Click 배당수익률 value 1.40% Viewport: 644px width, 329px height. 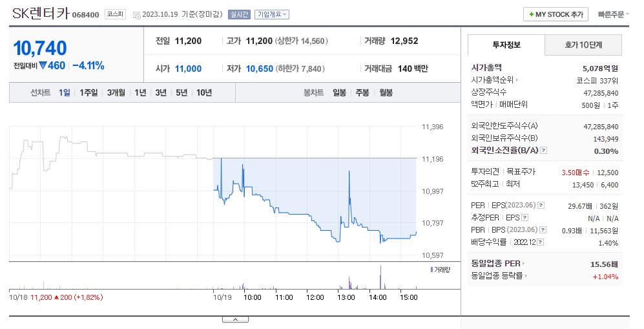(608, 243)
